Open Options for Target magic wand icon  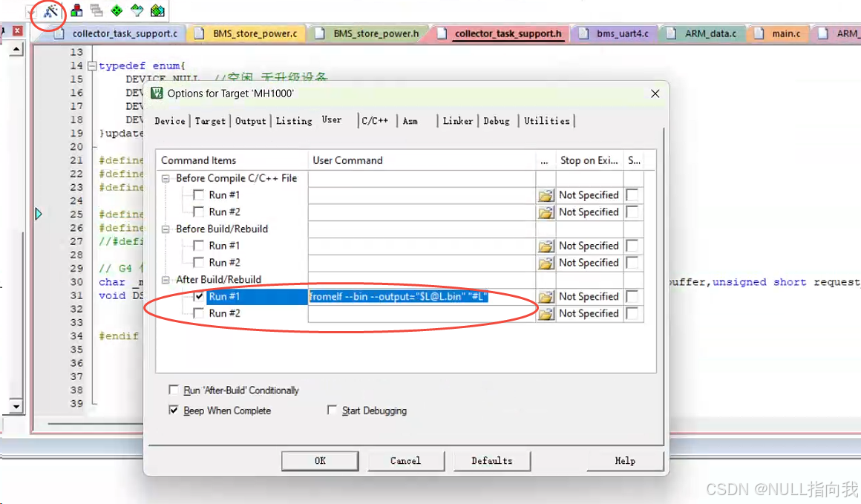point(50,11)
